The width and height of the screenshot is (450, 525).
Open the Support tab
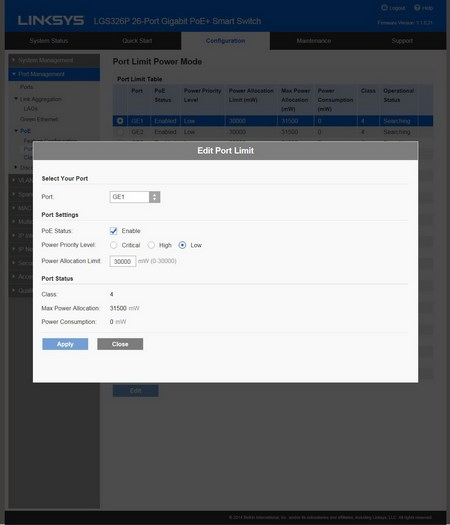(402, 41)
